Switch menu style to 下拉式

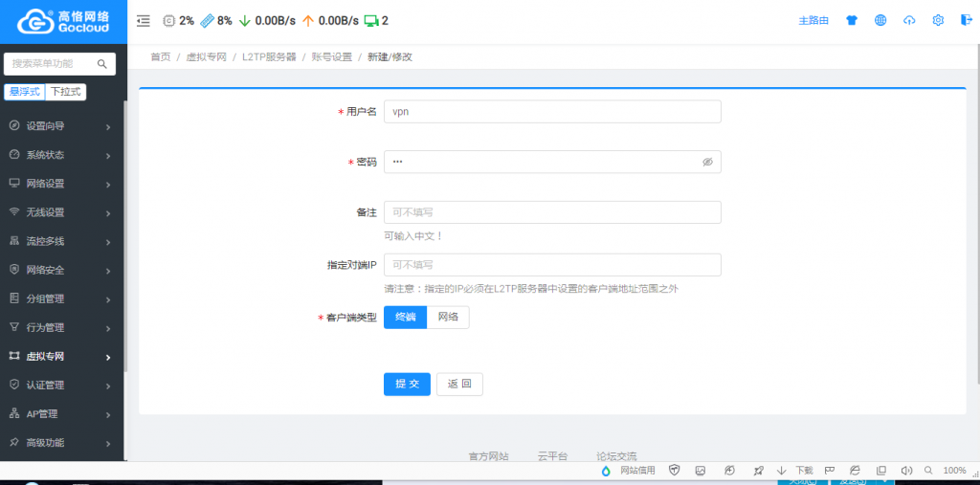coord(66,92)
